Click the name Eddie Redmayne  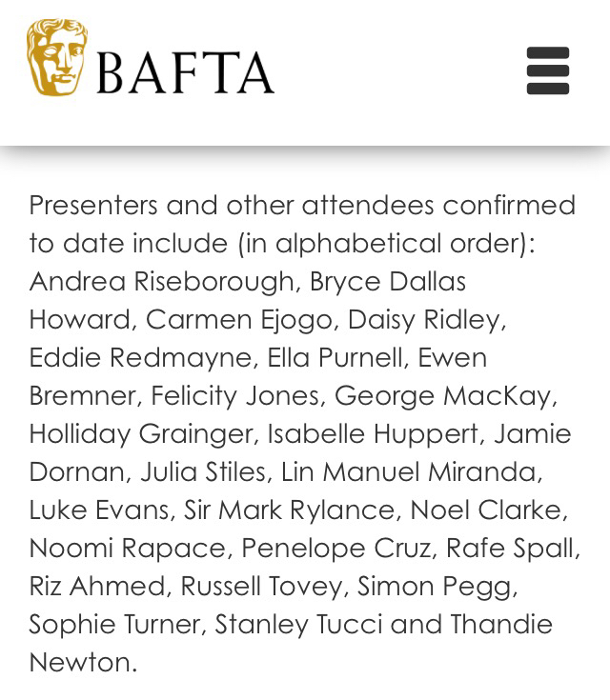pyautogui.click(x=141, y=358)
